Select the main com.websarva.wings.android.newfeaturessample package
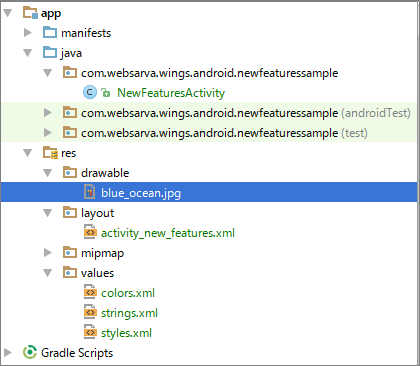This screenshot has width=420, height=366. 210,73
